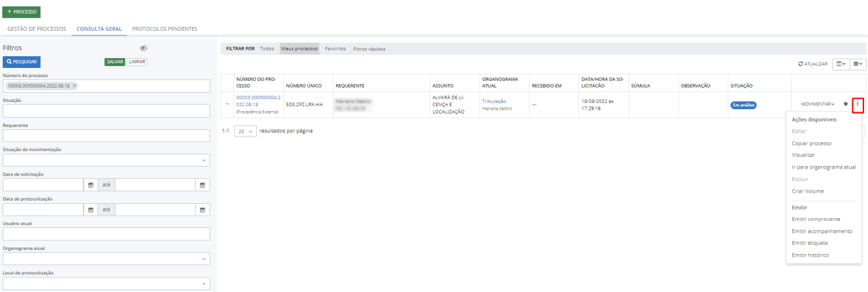
Task: Remove the process number filter tag
Action: (74, 86)
